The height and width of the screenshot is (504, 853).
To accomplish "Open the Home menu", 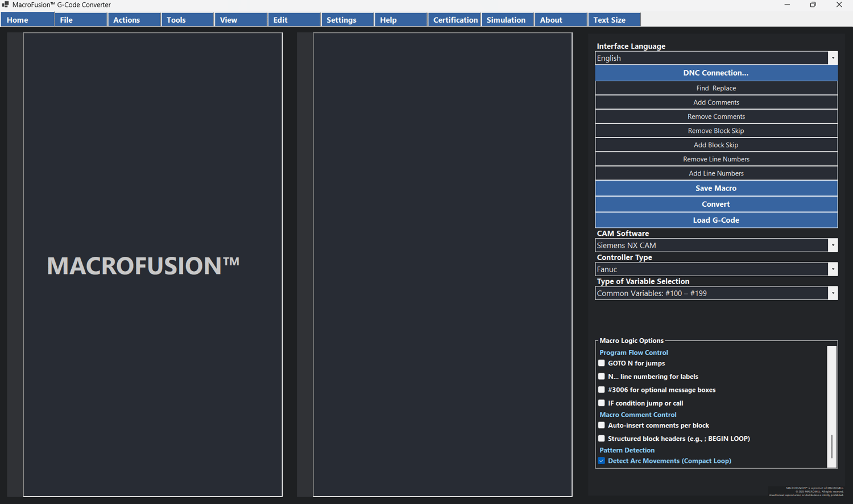I will pos(27,20).
